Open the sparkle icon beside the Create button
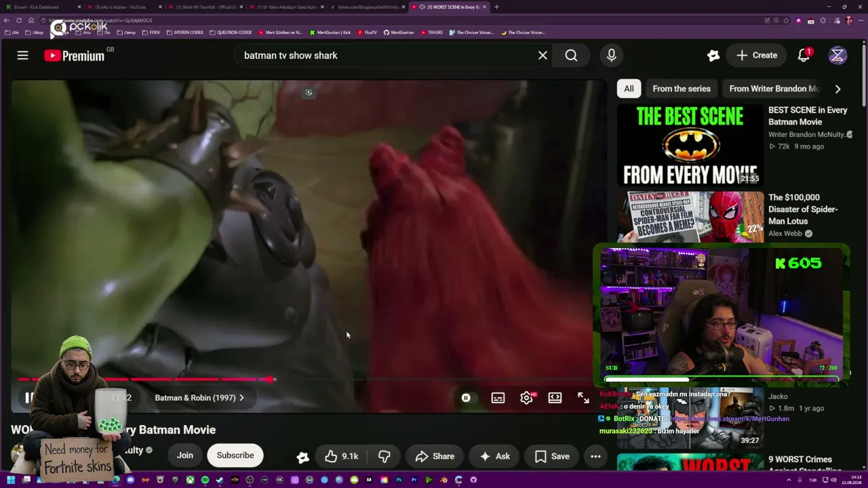 [x=713, y=56]
